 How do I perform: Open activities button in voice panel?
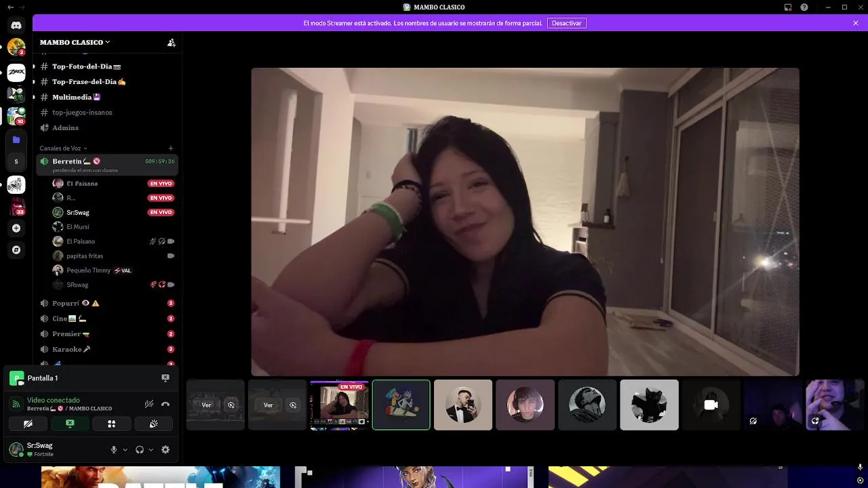(x=112, y=424)
